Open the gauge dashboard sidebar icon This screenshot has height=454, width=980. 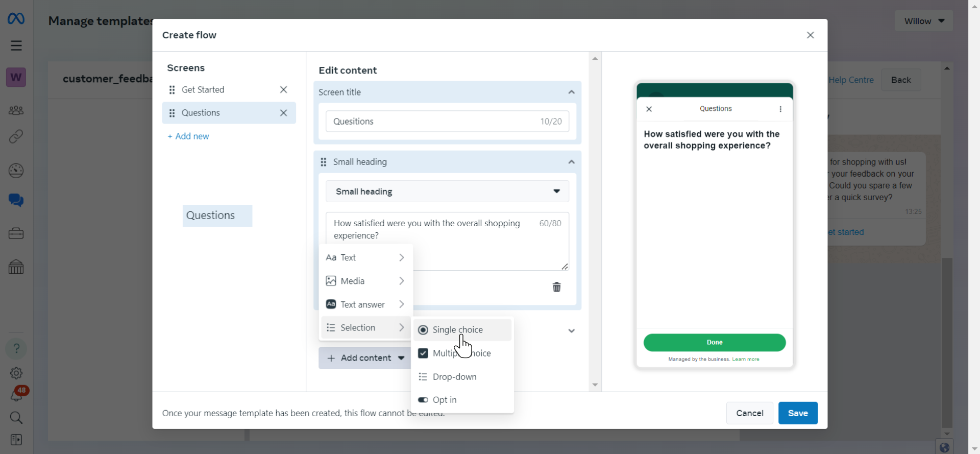coord(16,171)
